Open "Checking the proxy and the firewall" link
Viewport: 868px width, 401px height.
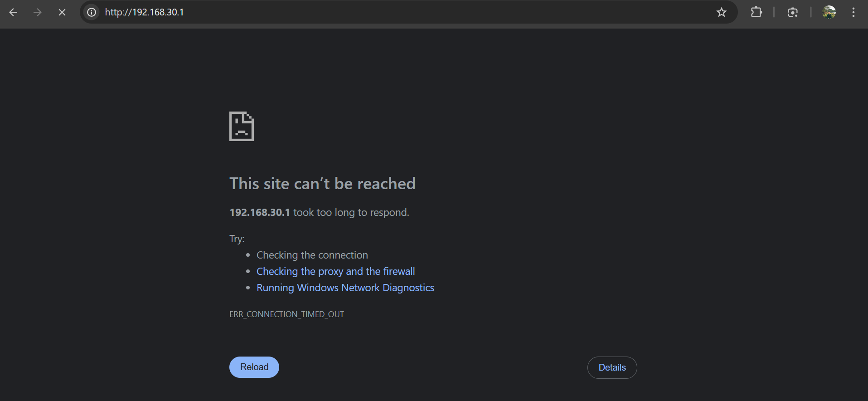335,271
